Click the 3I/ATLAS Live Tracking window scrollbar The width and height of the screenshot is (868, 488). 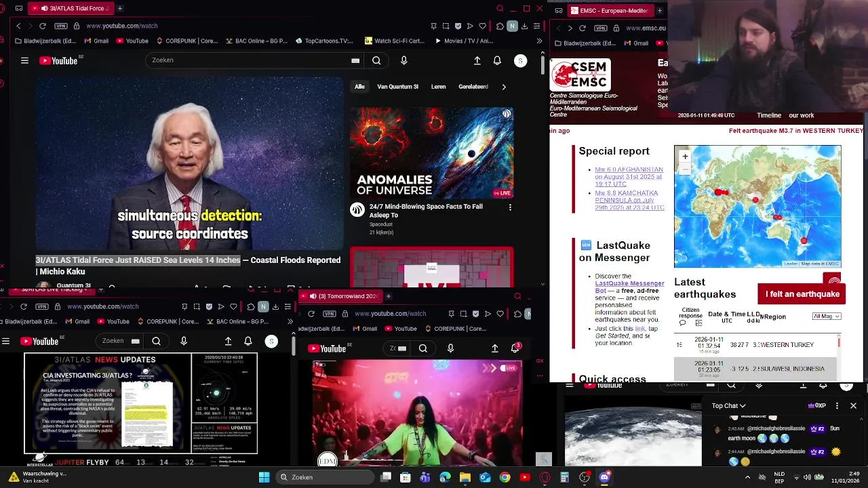293,346
